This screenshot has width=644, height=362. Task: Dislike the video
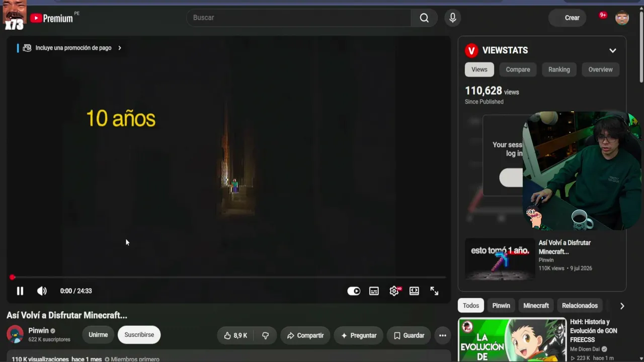(x=266, y=335)
